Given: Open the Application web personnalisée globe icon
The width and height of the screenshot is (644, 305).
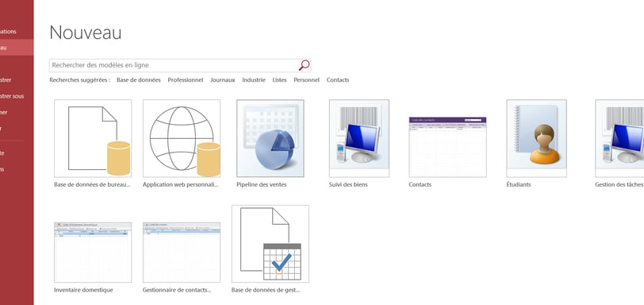Looking at the screenshot, I should [x=182, y=138].
